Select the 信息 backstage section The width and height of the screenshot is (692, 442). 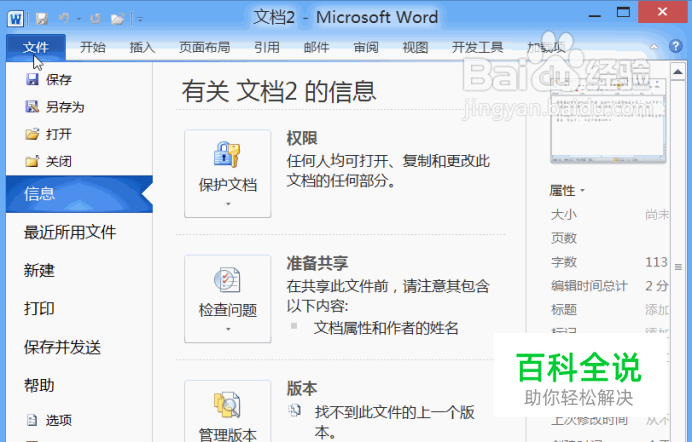coord(79,194)
